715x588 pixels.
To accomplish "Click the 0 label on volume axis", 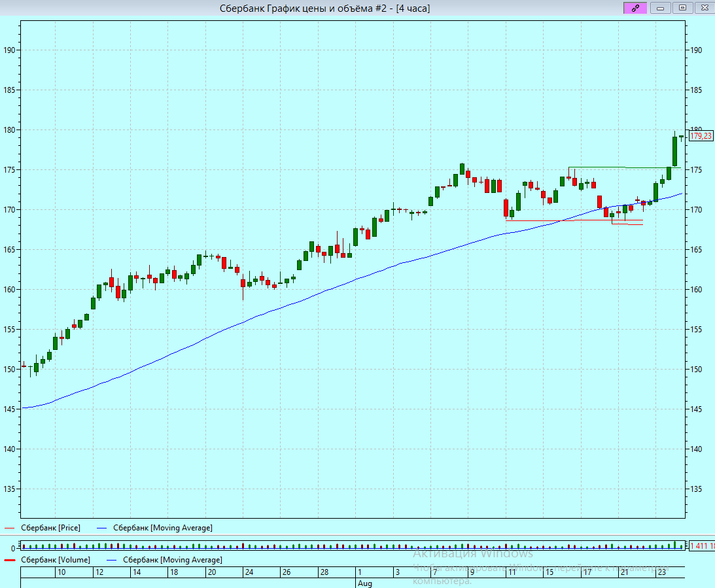I will [13, 549].
